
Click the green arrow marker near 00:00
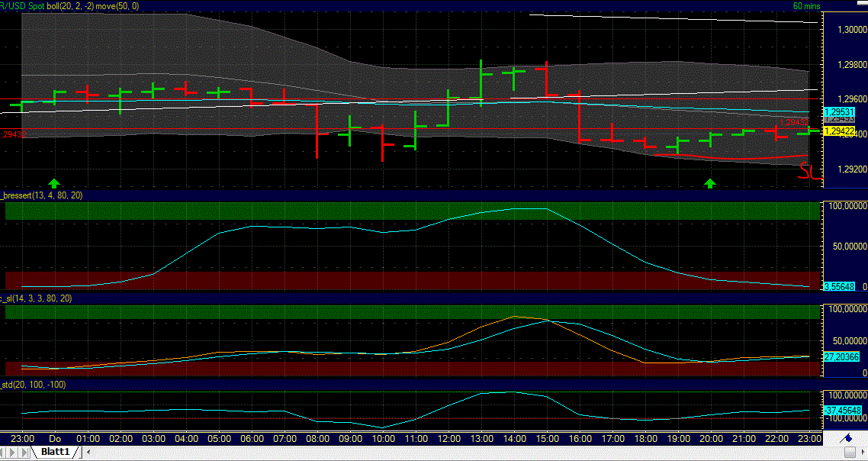point(53,183)
